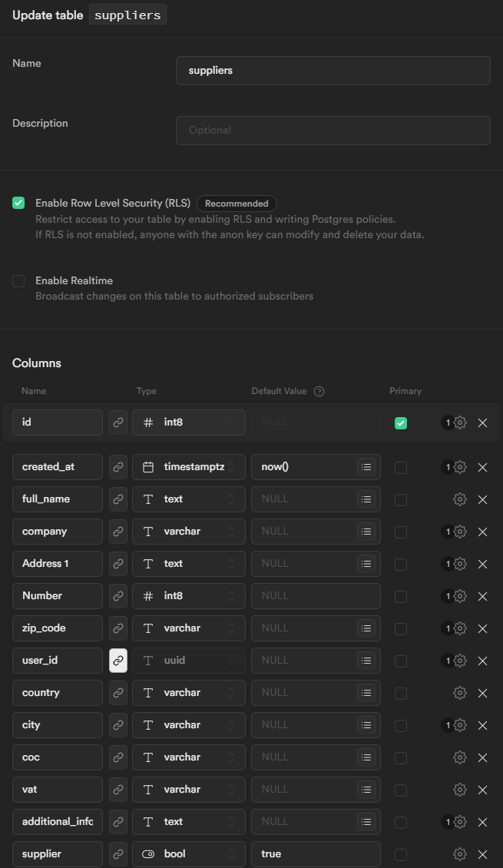Edit the table Name field
The width and height of the screenshot is (503, 868).
[333, 71]
